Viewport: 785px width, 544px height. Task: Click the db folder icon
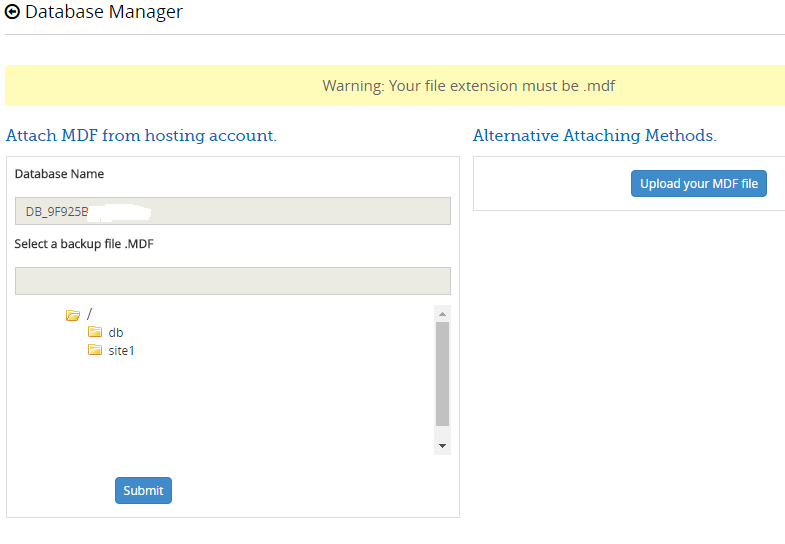pos(95,332)
